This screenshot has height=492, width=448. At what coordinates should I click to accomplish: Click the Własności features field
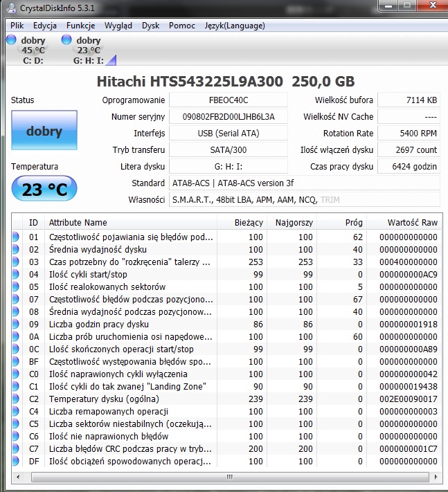(305, 199)
